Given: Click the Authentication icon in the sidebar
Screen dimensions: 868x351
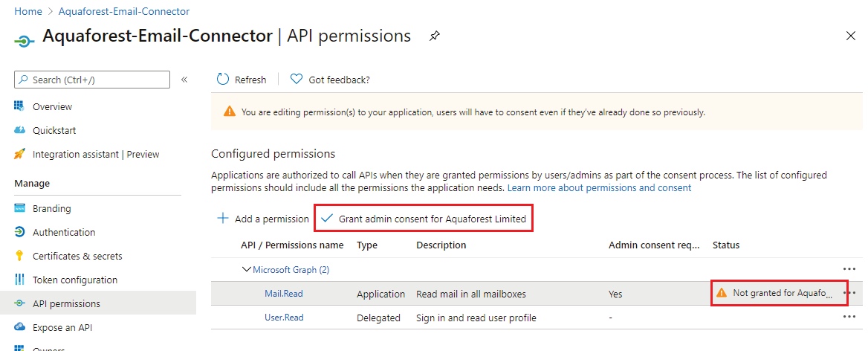Looking at the screenshot, I should pos(20,232).
